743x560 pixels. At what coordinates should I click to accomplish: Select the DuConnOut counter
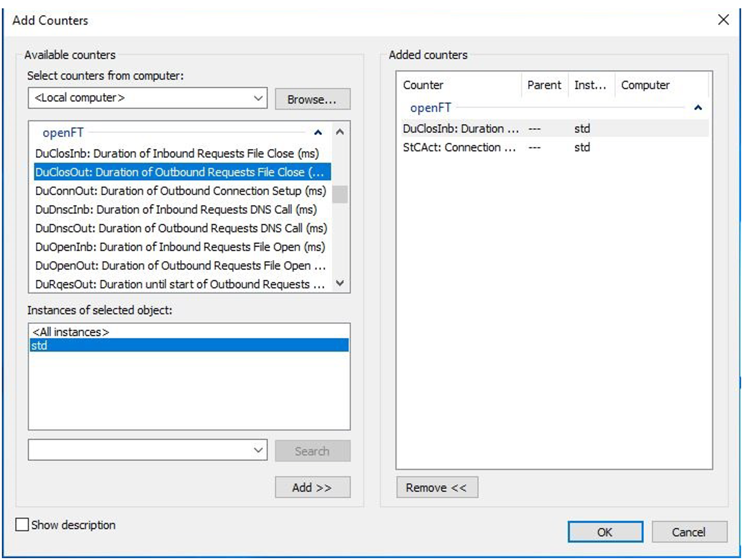click(180, 191)
